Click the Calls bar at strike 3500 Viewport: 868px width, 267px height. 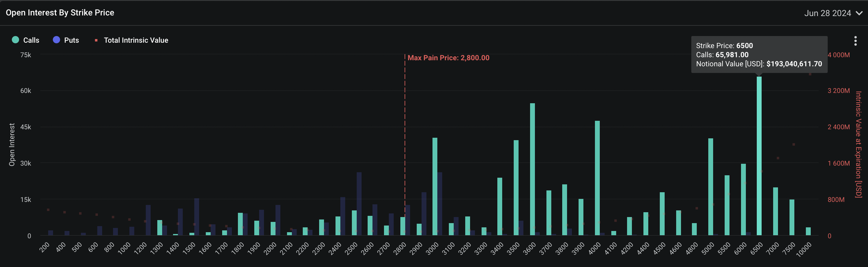click(516, 188)
